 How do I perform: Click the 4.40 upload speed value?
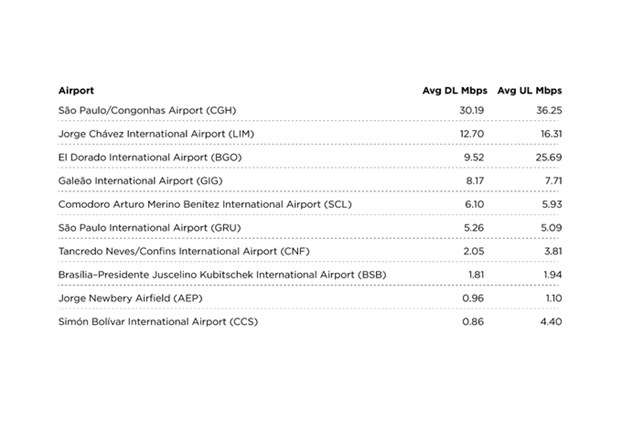point(549,320)
